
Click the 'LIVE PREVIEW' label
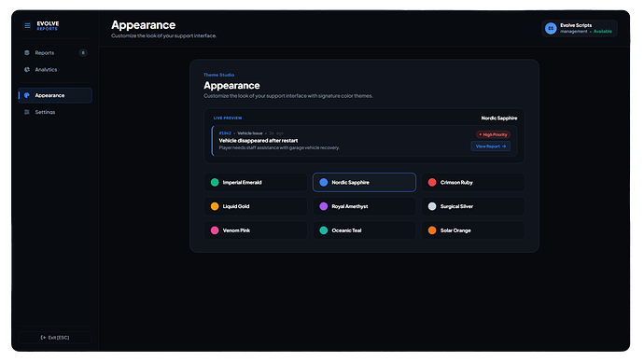(x=228, y=118)
